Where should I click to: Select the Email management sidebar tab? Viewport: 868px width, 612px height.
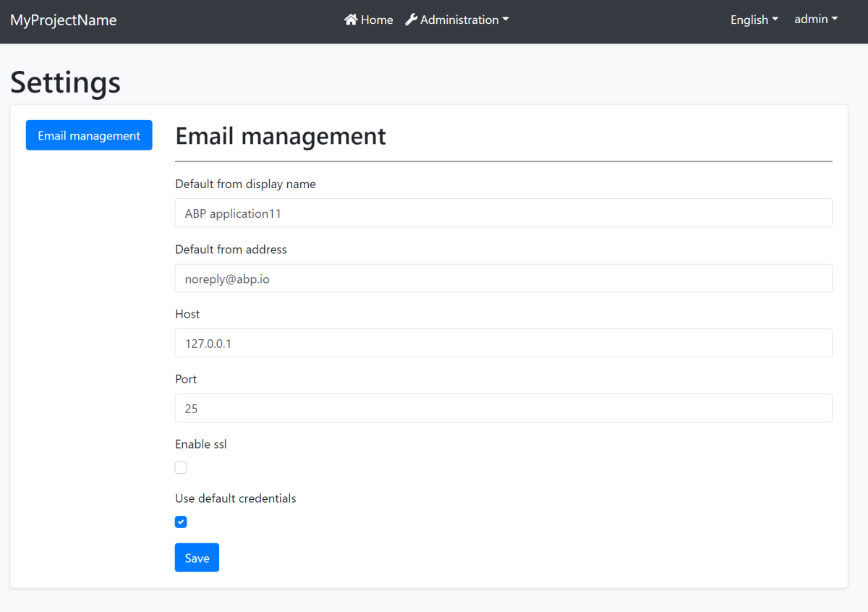tap(88, 135)
